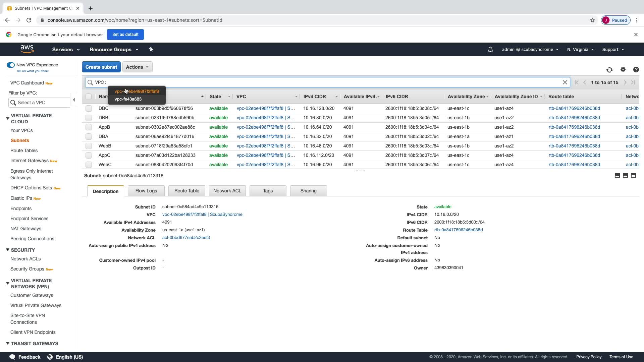644x362 pixels.
Task: Toggle the New VPC Experience switch
Action: [x=11, y=65]
